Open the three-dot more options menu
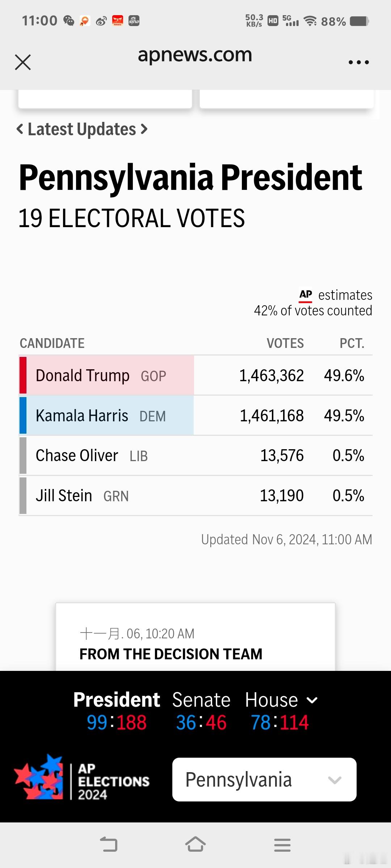This screenshot has width=391, height=868. [x=358, y=62]
